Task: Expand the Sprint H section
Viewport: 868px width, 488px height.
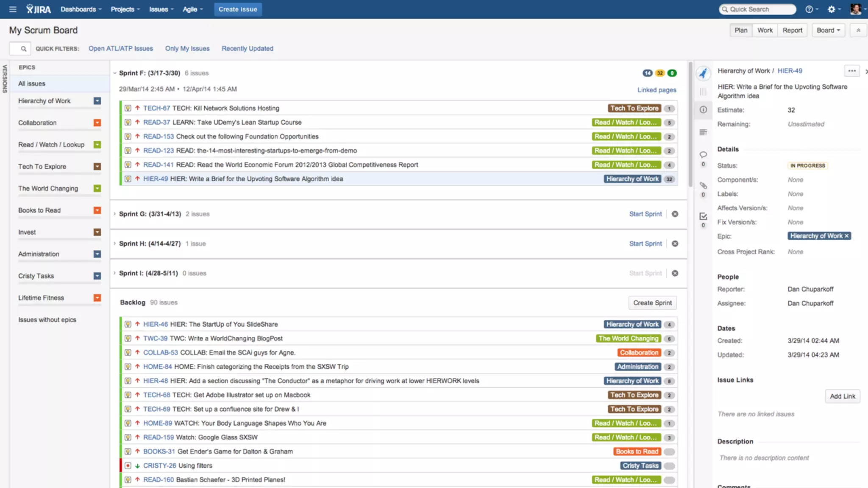Action: (x=115, y=244)
